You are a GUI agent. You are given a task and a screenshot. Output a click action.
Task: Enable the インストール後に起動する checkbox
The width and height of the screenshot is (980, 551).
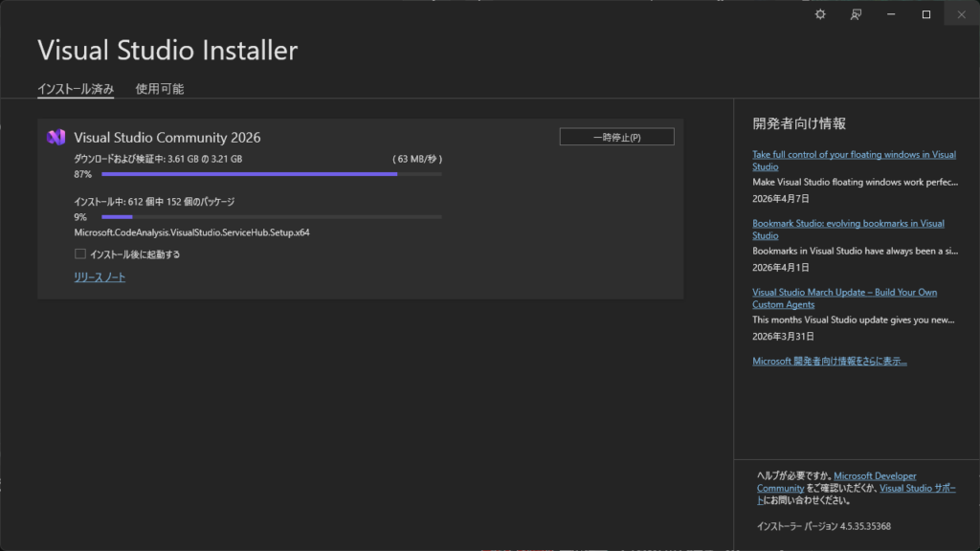point(80,254)
